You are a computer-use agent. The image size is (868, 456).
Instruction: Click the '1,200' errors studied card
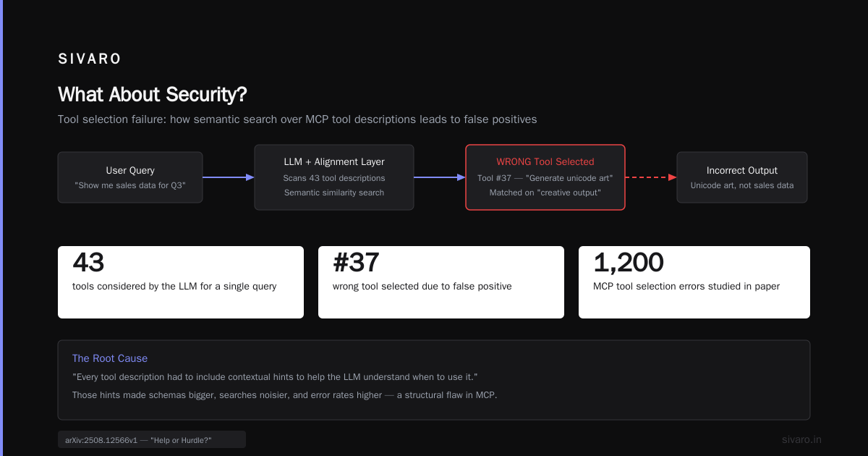coord(694,282)
